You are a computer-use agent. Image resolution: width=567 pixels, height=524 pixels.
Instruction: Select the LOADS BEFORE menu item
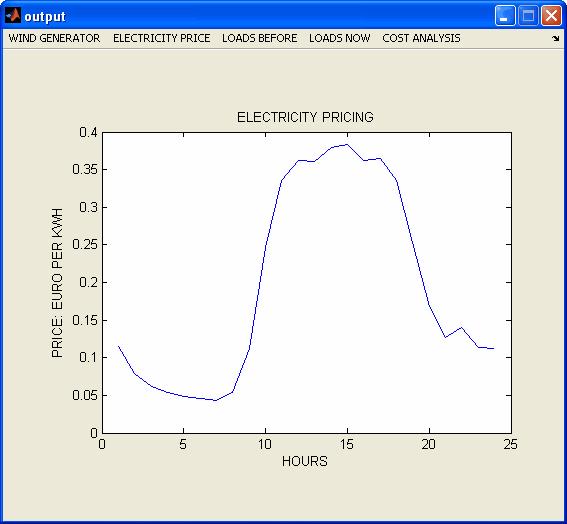[x=260, y=38]
